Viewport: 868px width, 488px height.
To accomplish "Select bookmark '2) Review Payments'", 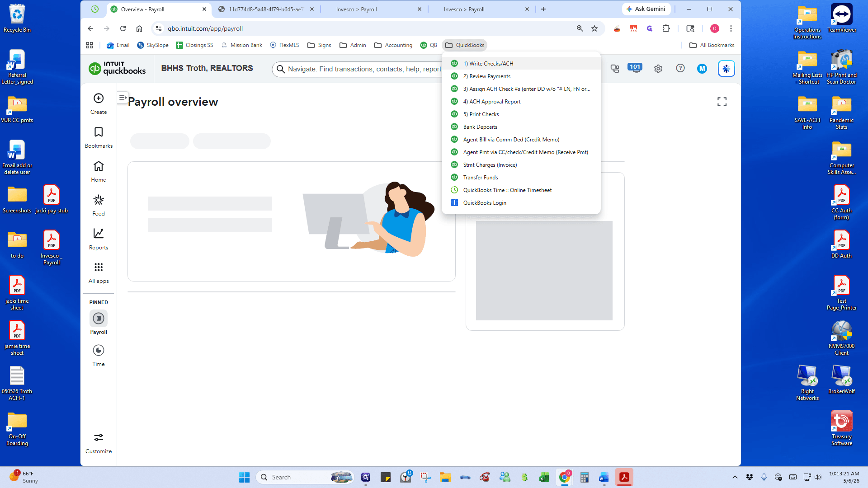I will click(x=521, y=76).
